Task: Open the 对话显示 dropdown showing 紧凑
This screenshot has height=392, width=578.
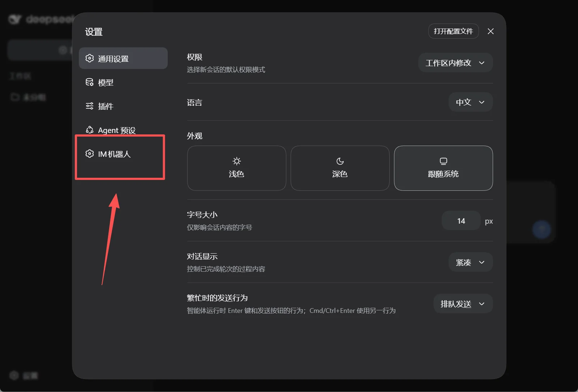Action: coord(471,262)
